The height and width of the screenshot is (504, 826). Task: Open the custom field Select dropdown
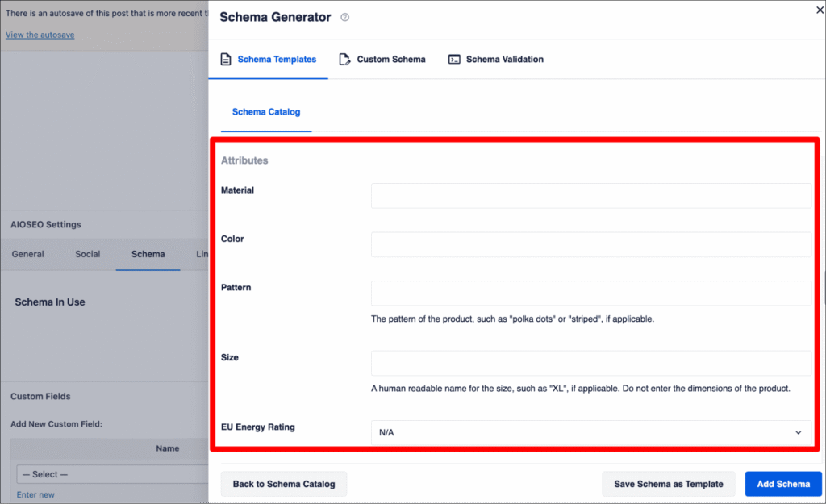113,474
